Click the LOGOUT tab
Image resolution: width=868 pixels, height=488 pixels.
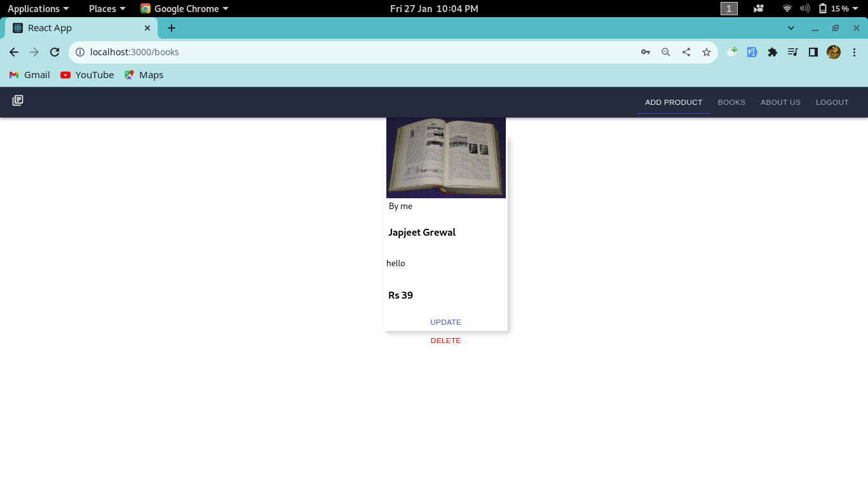tap(832, 102)
